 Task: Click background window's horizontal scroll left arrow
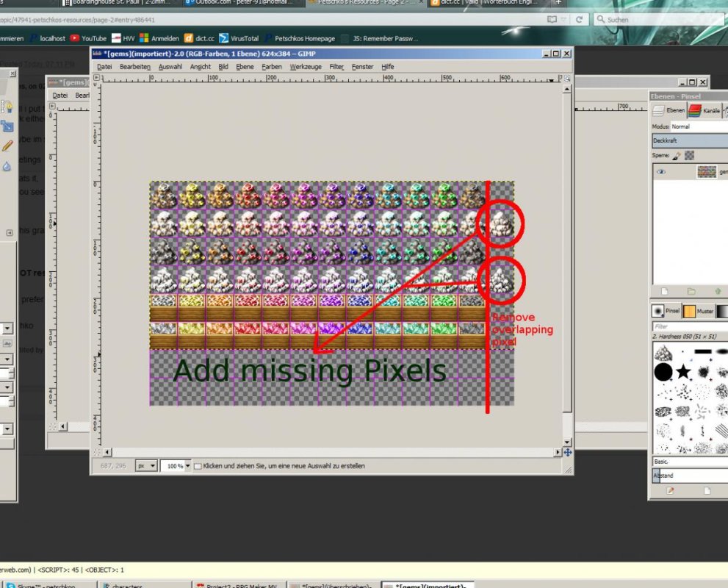tap(63, 426)
